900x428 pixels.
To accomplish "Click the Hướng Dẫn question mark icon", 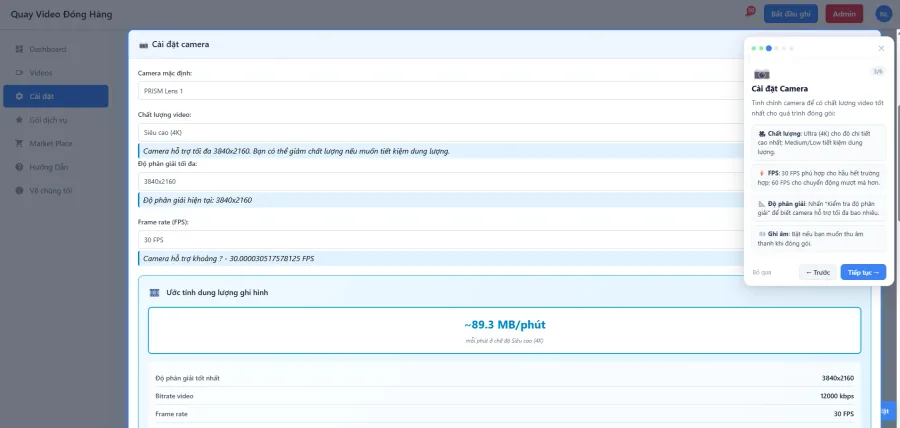I will pyautogui.click(x=19, y=167).
